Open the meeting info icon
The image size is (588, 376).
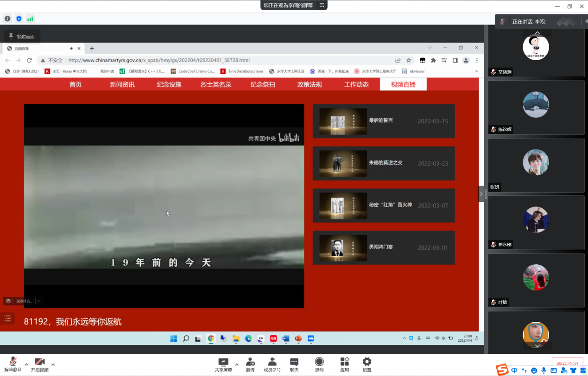[x=7, y=19]
